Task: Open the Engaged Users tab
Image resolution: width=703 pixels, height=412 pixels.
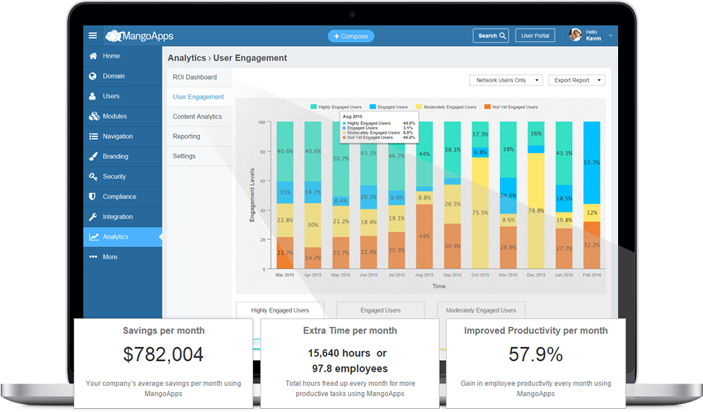Action: (380, 310)
